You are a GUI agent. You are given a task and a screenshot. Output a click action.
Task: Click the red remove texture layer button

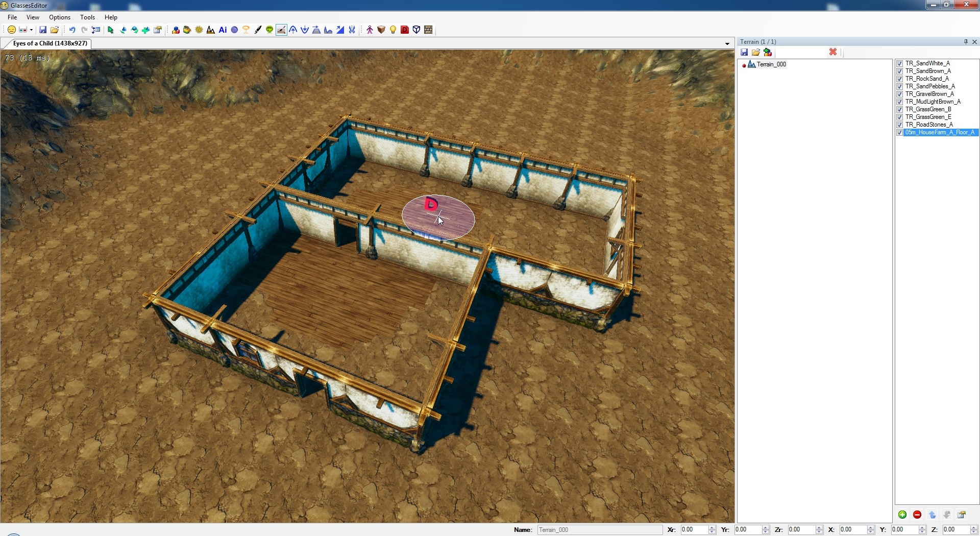tap(917, 515)
